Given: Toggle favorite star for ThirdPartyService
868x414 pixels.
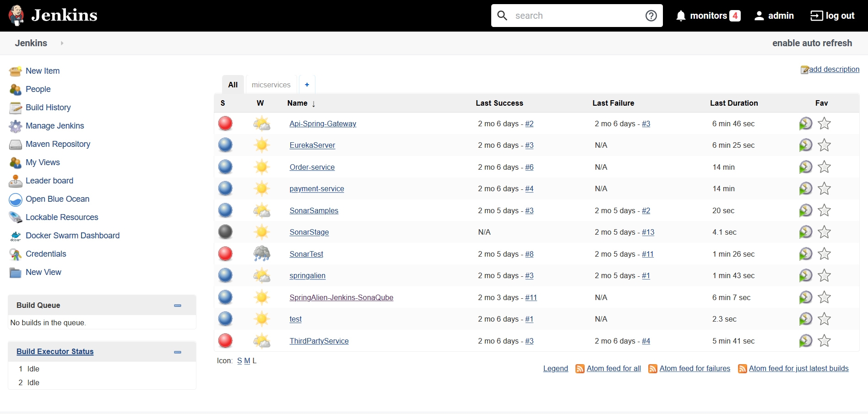Looking at the screenshot, I should pos(825,340).
